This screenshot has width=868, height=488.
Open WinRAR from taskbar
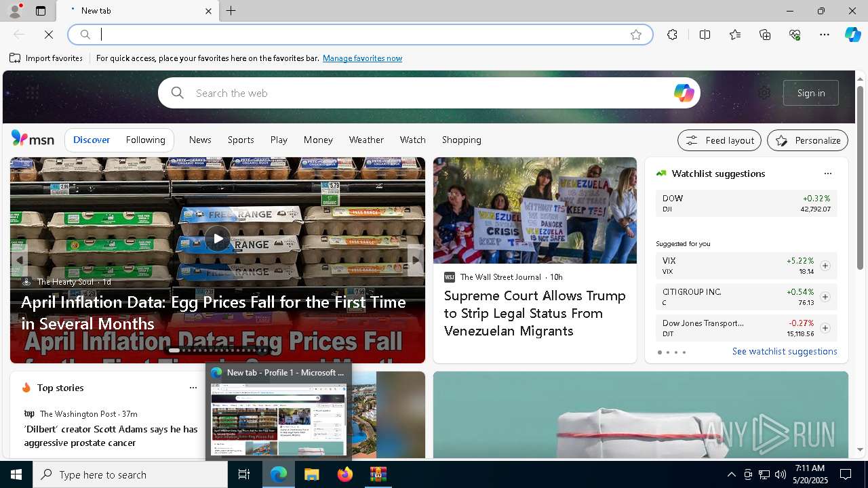click(x=378, y=474)
